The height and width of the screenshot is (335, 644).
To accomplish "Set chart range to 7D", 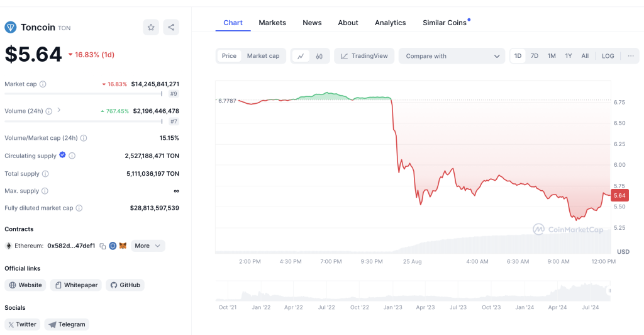I will (535, 56).
